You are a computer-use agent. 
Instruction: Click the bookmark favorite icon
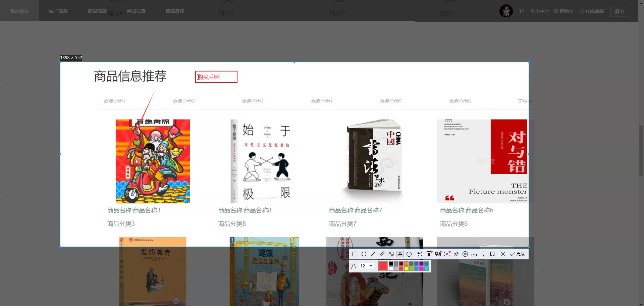(492, 254)
